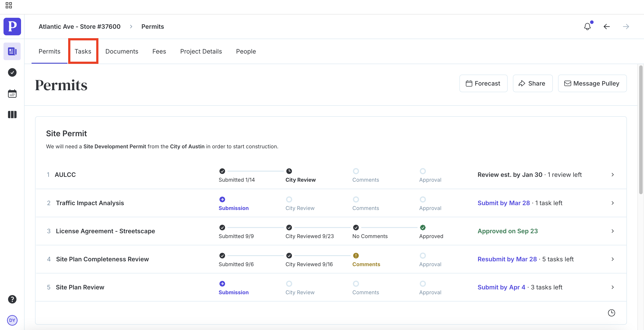Screen dimensions: 644x330
Task: Expand the AULCC row chevron
Action: [612, 175]
